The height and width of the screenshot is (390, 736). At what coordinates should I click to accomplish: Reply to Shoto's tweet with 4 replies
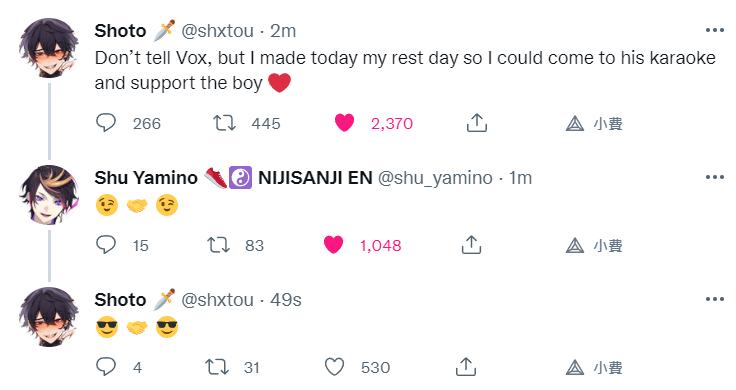point(106,367)
